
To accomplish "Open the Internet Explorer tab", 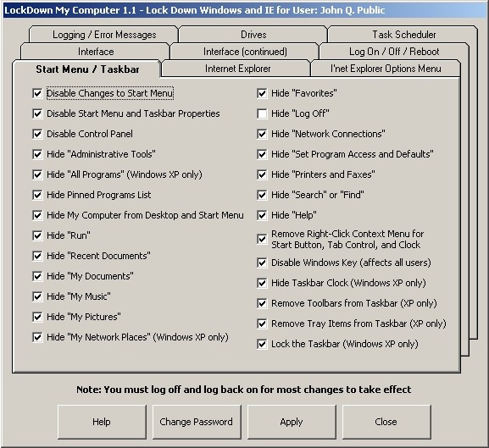I will (236, 69).
